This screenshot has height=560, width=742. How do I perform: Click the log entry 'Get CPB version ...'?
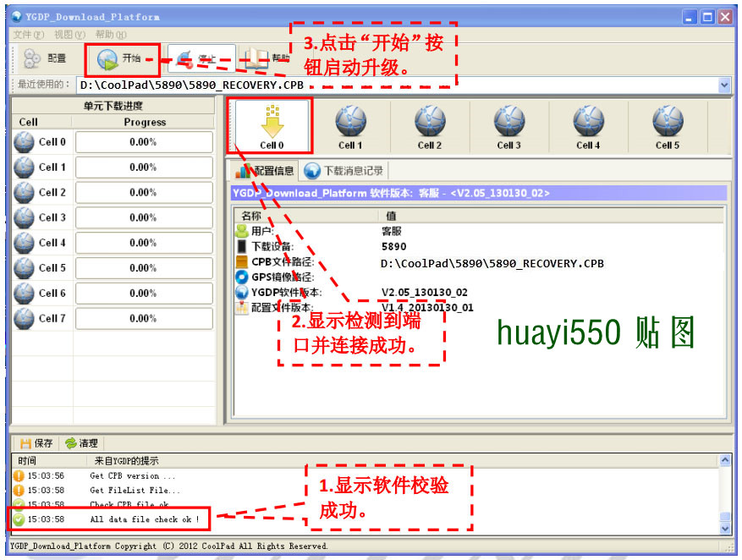pos(133,475)
